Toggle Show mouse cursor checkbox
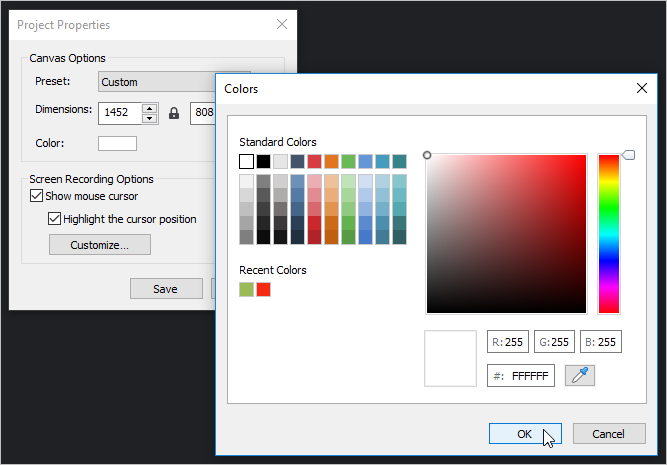 (x=37, y=196)
